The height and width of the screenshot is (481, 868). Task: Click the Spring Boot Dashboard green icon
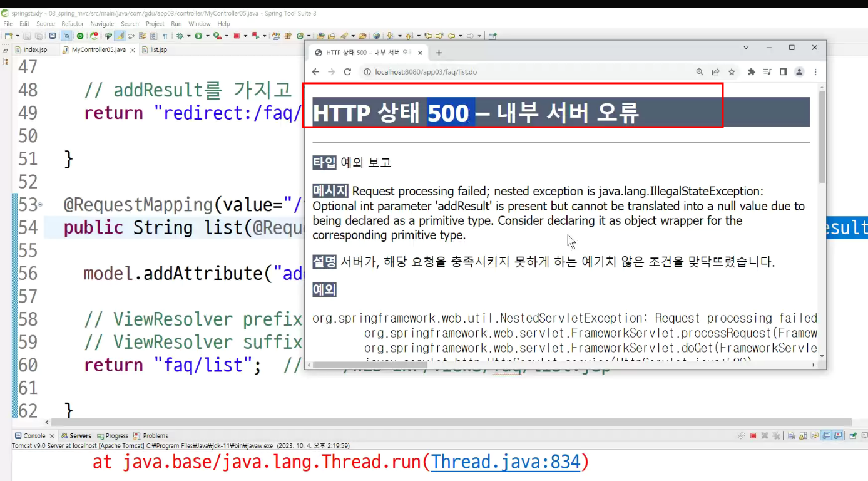coord(80,36)
